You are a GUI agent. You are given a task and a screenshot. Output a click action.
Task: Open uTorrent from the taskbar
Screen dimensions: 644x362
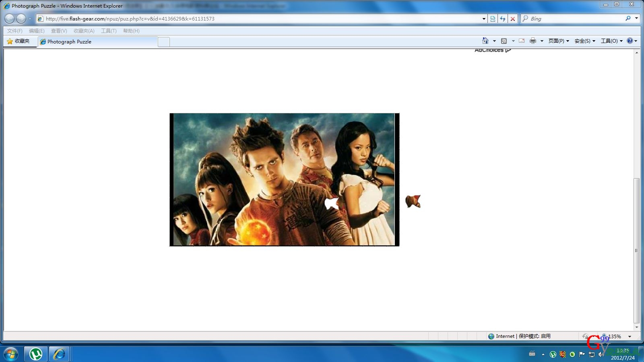(x=36, y=354)
